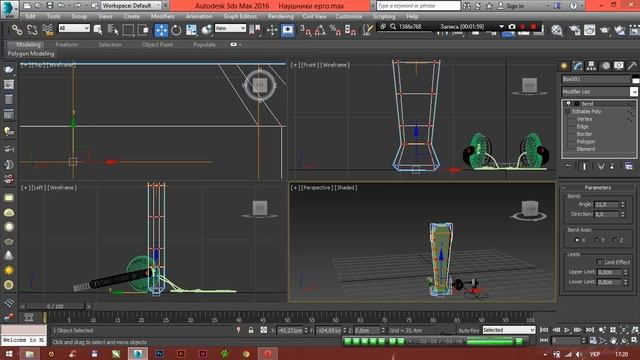The height and width of the screenshot is (360, 640).
Task: Open the Graph Editors menu
Action: click(x=240, y=17)
